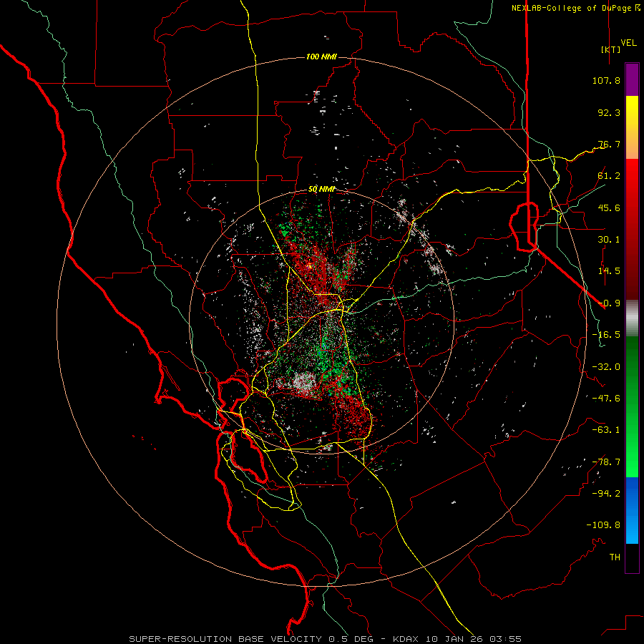Click the purple segment of the color bar
644x644 pixels.
point(632,80)
